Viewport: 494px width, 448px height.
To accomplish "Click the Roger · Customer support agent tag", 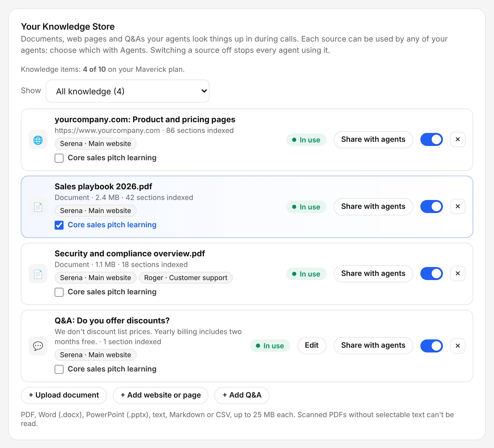I will 186,278.
